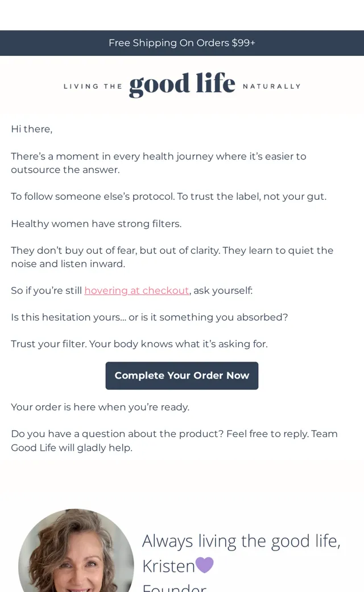Click the follow someone else's protocol line

click(168, 197)
